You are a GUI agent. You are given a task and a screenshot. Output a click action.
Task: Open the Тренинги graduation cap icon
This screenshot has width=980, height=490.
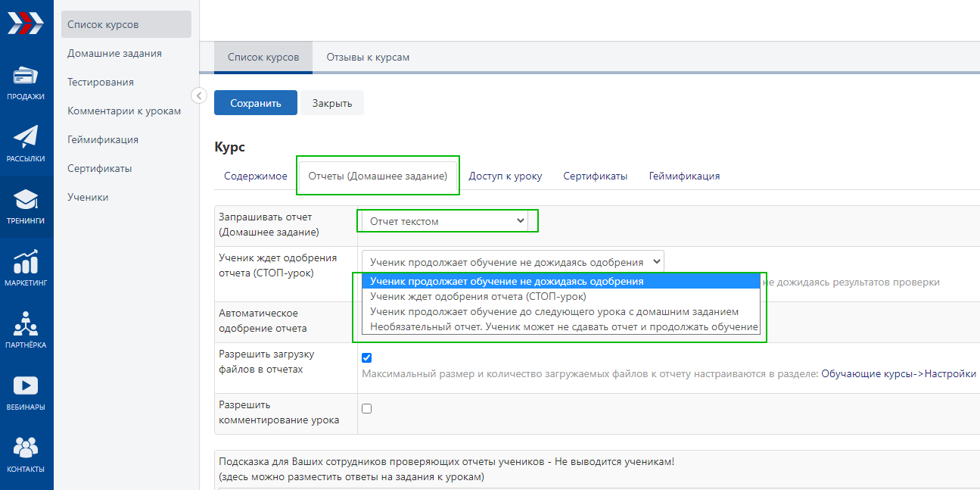point(26,200)
